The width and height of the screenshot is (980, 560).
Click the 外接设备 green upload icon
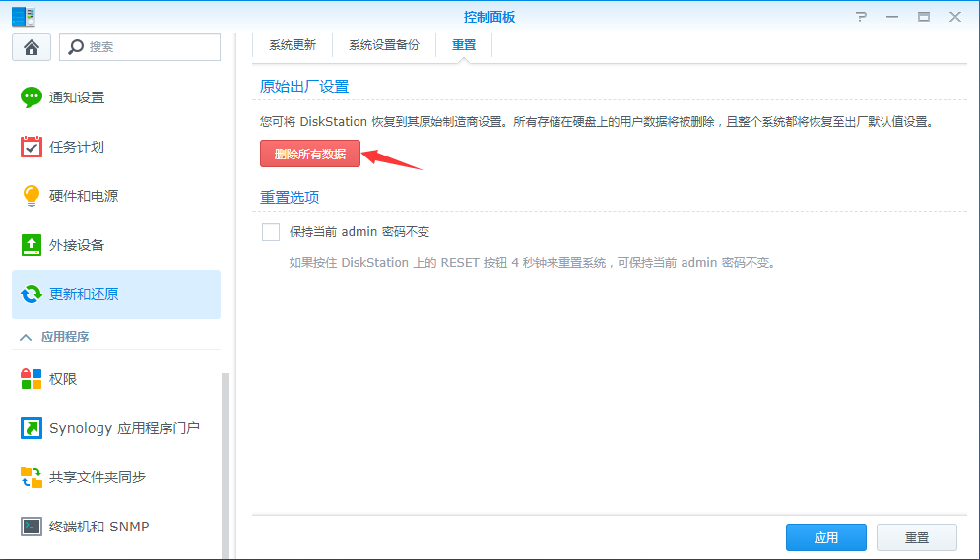tap(32, 245)
